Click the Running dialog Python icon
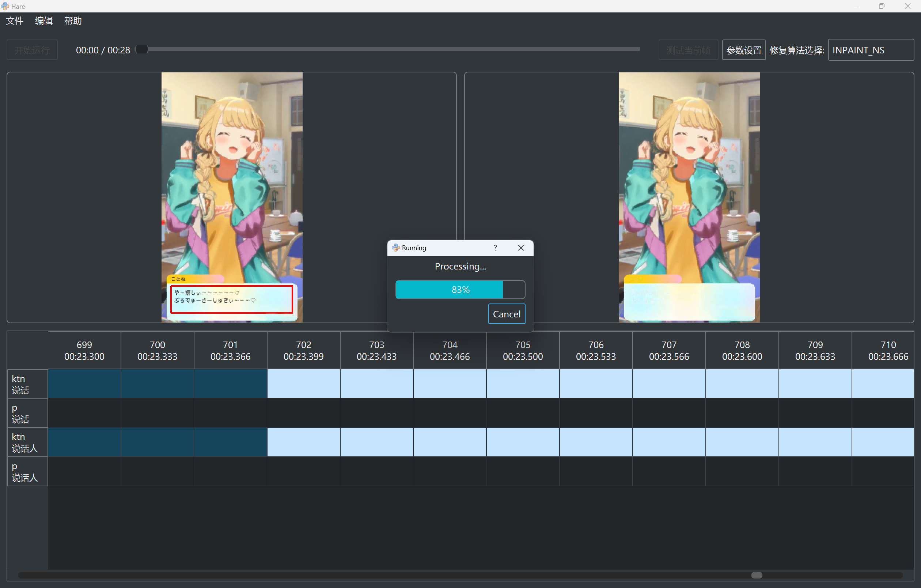 coord(395,248)
